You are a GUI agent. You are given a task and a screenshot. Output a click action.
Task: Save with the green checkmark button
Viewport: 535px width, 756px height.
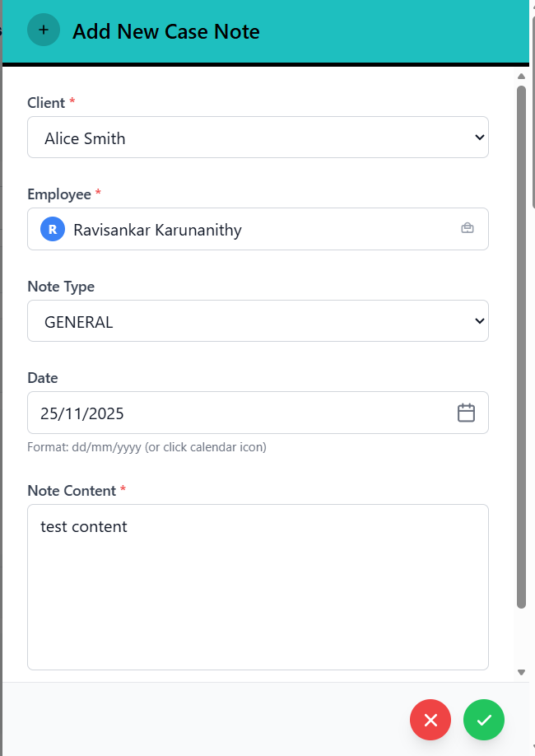point(484,721)
